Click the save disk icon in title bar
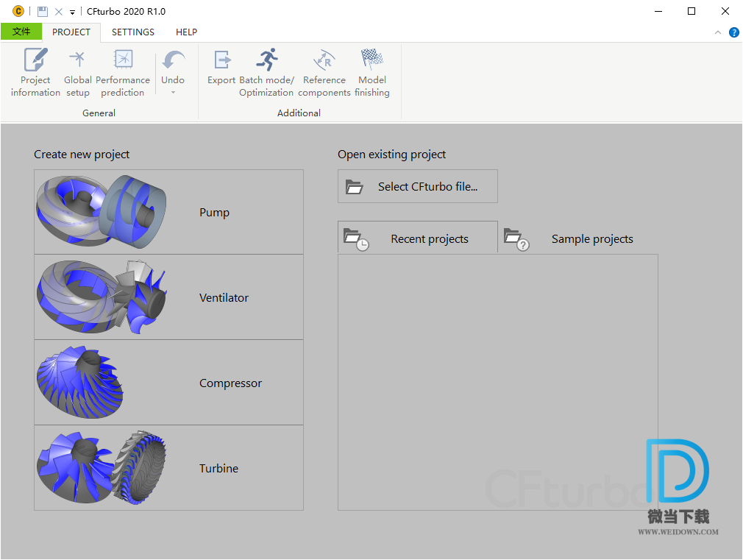The width and height of the screenshot is (743, 560). tap(43, 11)
